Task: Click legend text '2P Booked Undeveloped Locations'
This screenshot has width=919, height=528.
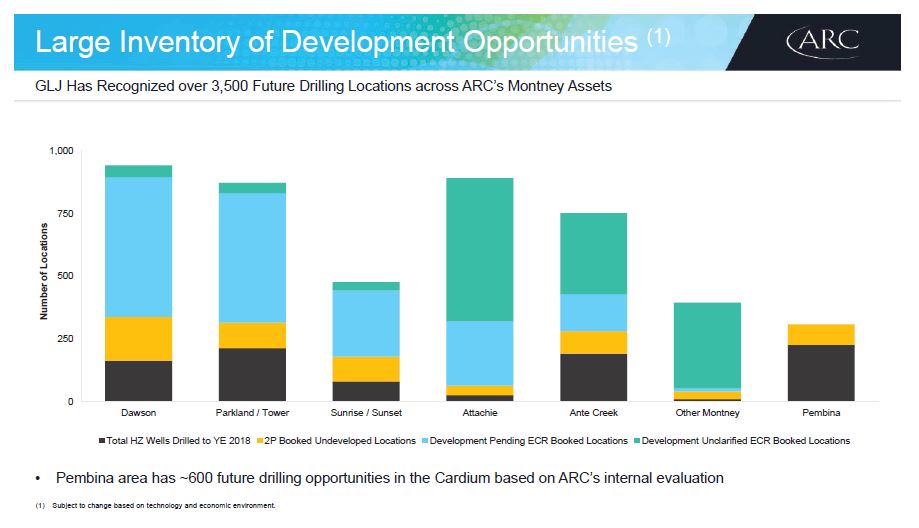Action: pyautogui.click(x=340, y=441)
